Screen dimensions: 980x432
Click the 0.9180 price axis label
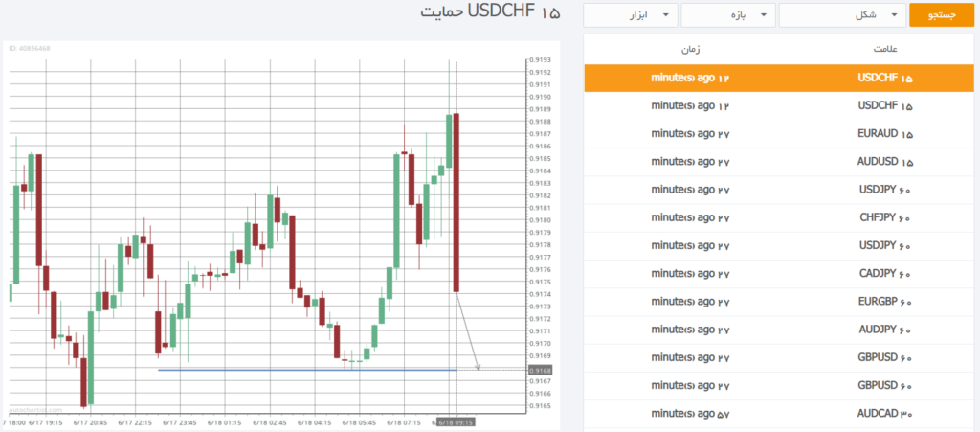tap(540, 220)
